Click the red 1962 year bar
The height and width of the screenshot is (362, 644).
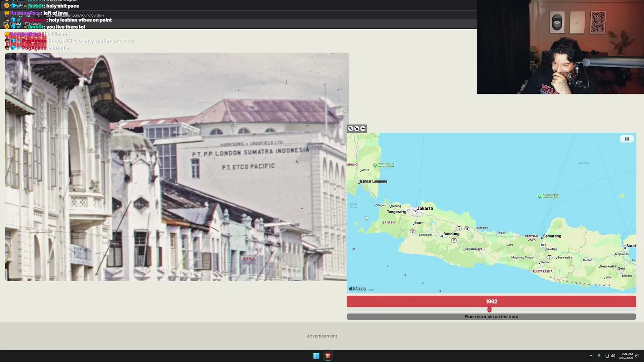tap(492, 302)
